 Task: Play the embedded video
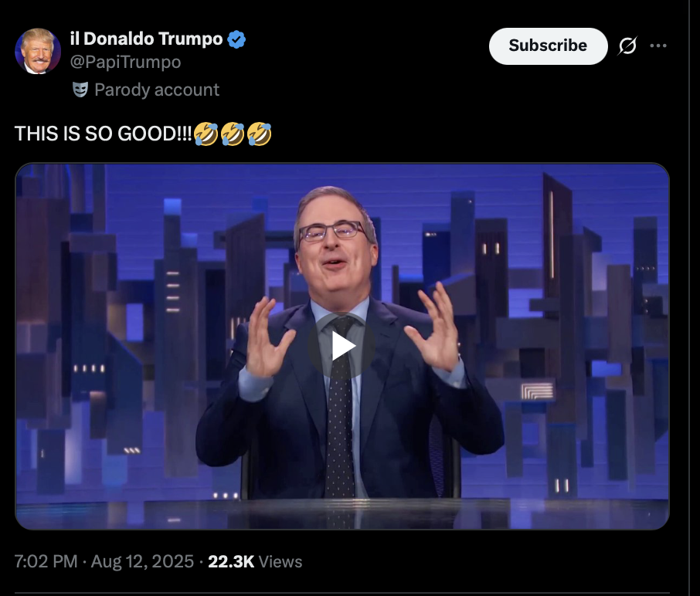point(342,347)
